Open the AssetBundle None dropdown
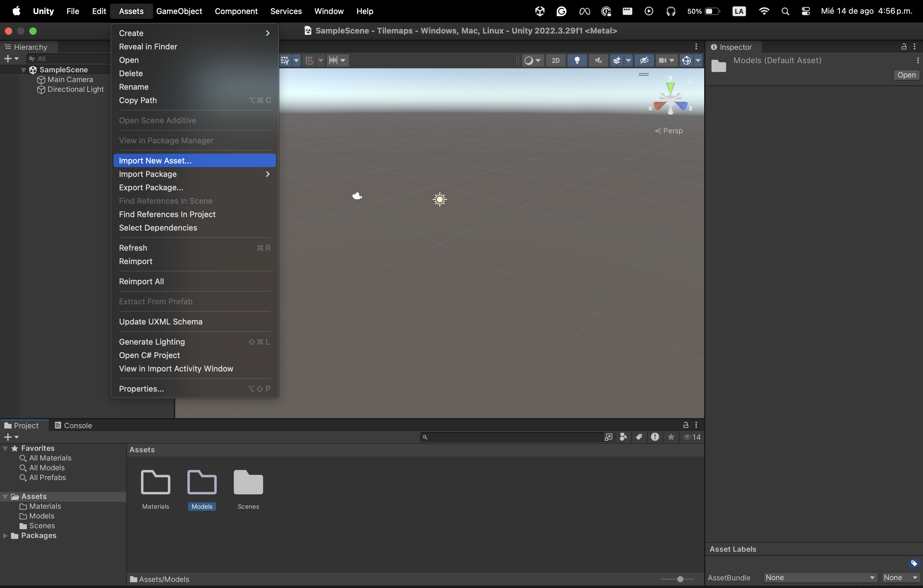The width and height of the screenshot is (923, 588). coord(820,578)
